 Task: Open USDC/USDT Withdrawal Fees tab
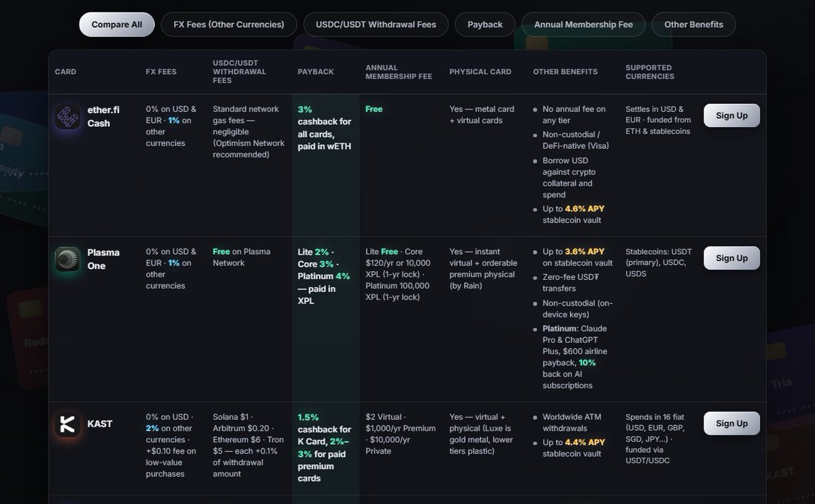tap(376, 24)
